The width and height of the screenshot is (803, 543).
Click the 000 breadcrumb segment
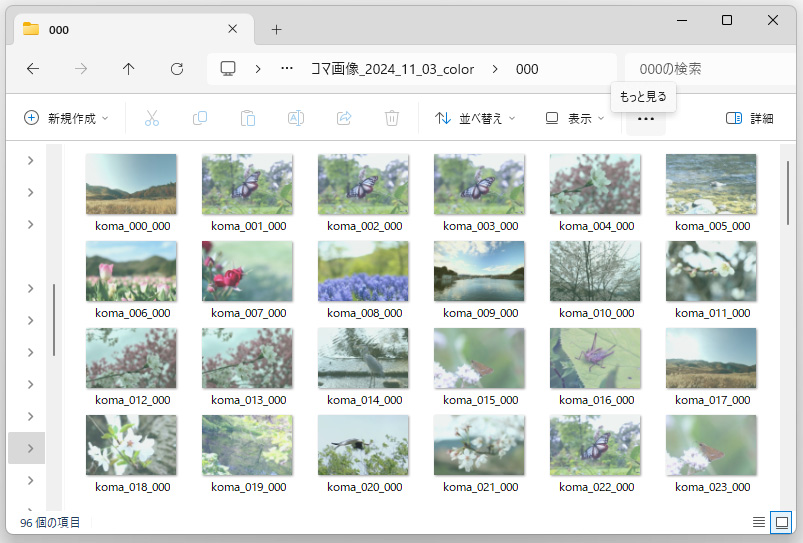[x=527, y=69]
